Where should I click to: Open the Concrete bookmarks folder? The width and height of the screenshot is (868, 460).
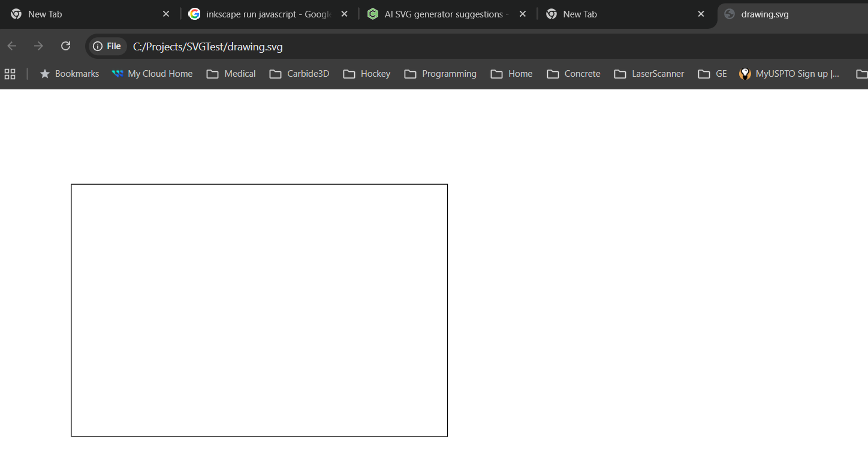[574, 74]
